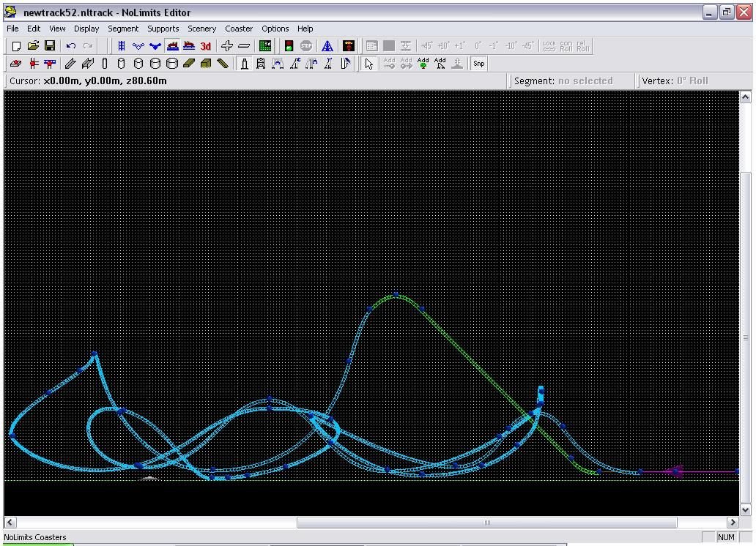Click the -10° roll button
This screenshot has height=546, width=756.
(511, 46)
